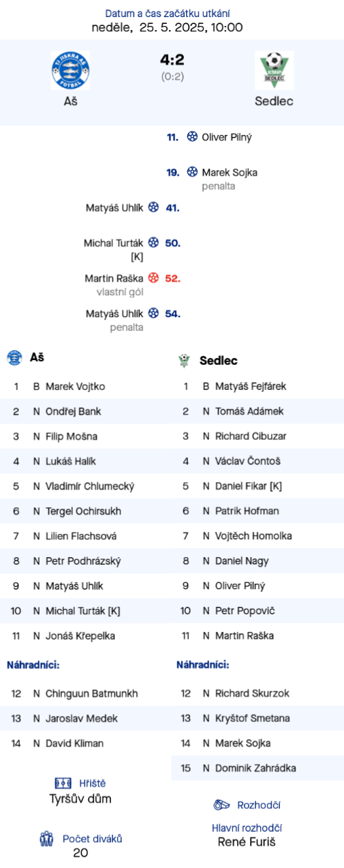Select substitute Dominik Zahrádka
This screenshot has width=344, height=868.
click(255, 768)
